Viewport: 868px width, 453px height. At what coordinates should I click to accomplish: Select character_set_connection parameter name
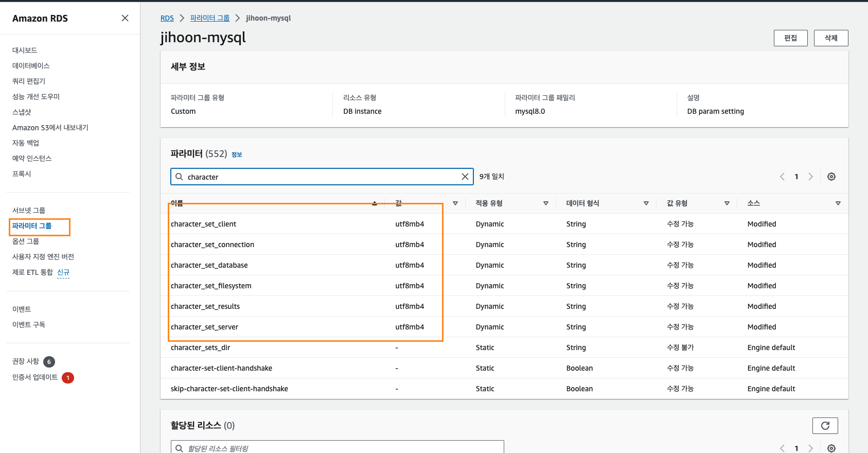pyautogui.click(x=212, y=245)
